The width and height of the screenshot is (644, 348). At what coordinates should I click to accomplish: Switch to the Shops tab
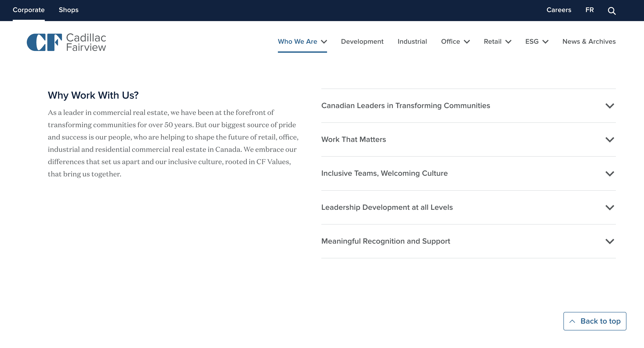pyautogui.click(x=68, y=10)
